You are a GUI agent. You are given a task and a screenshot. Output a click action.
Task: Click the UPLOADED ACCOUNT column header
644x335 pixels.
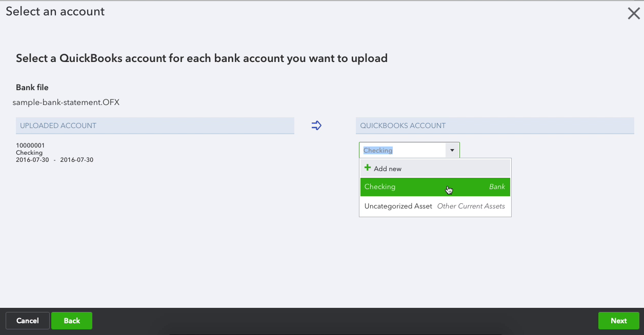[155, 125]
